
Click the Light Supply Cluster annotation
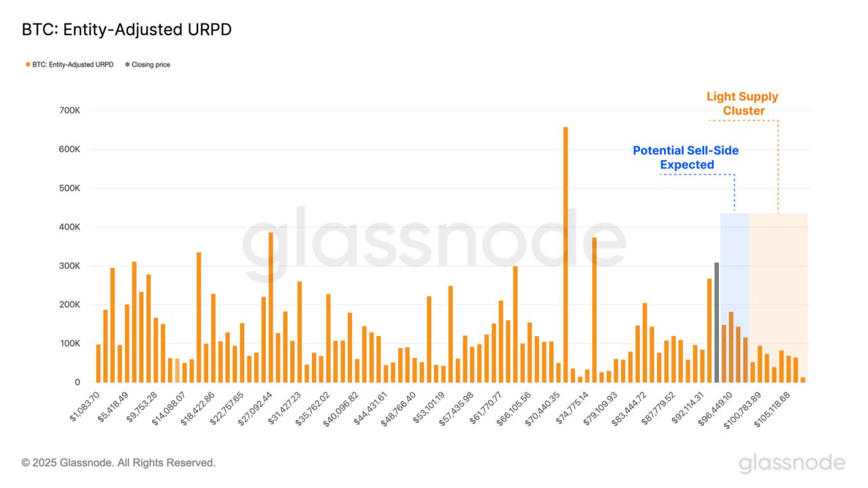pyautogui.click(x=743, y=104)
